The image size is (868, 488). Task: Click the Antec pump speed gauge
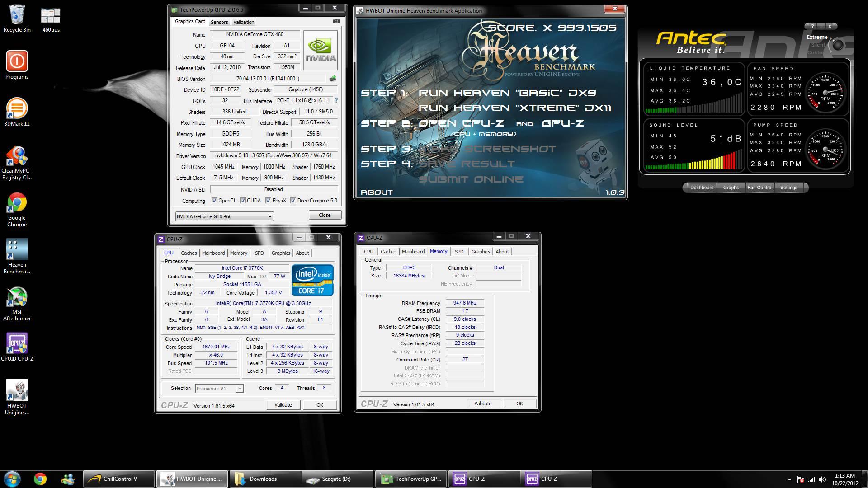(x=825, y=149)
